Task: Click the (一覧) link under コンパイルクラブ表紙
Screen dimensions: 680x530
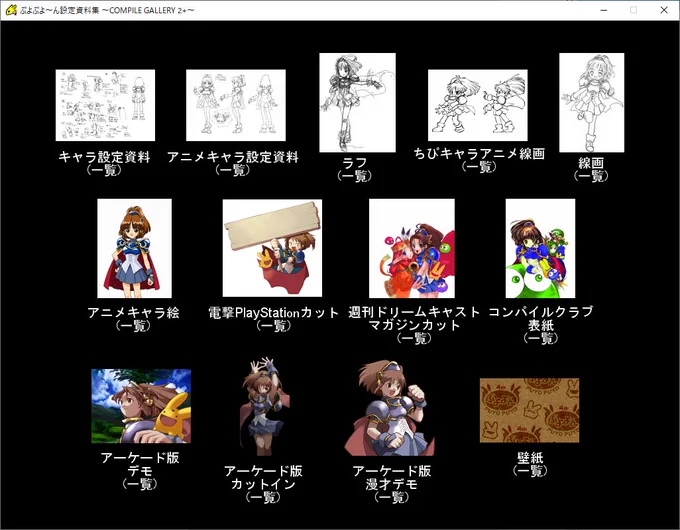Action: point(541,339)
